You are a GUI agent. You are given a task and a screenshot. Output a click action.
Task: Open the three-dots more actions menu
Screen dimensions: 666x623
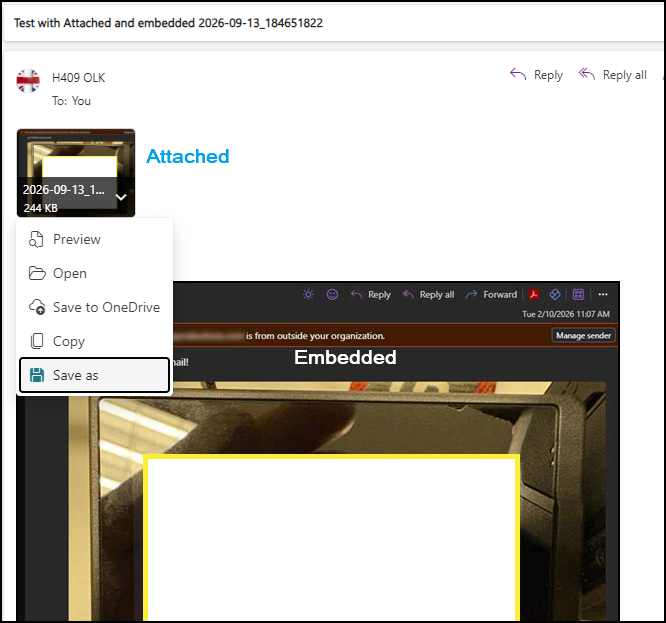tap(603, 294)
